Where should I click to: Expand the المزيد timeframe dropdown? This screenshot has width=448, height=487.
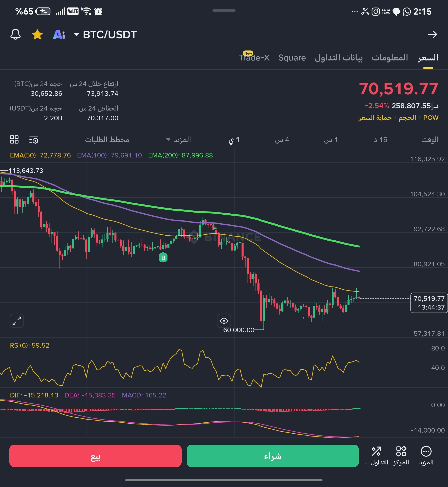coord(179,140)
